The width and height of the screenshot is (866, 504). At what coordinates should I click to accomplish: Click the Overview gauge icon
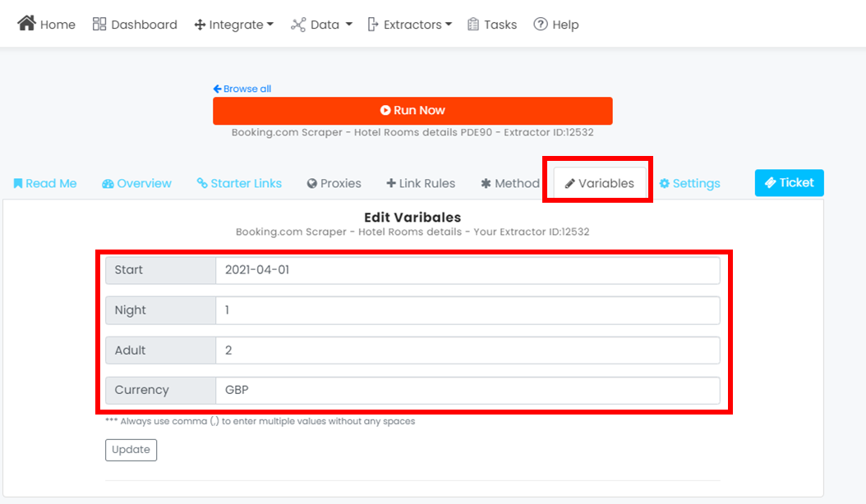[108, 184]
